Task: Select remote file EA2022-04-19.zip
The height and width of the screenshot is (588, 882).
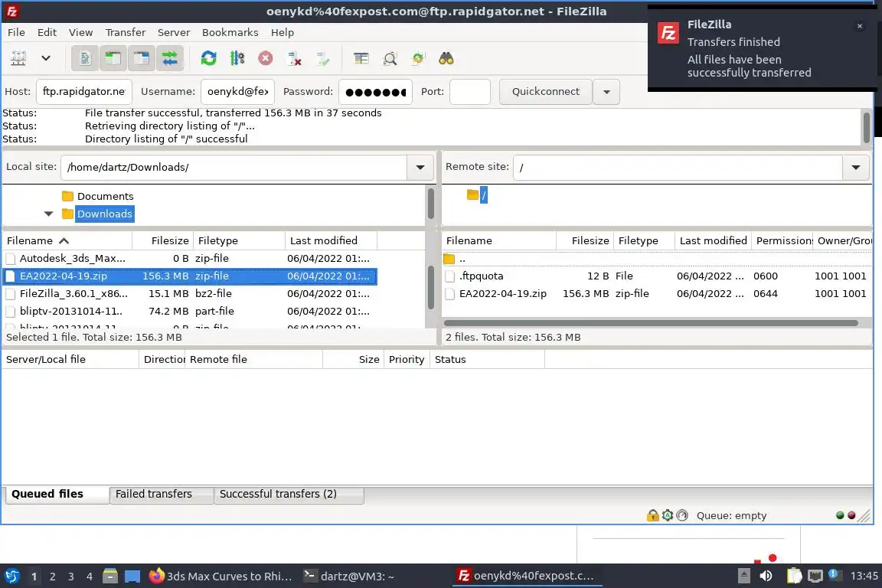Action: coord(656,294)
